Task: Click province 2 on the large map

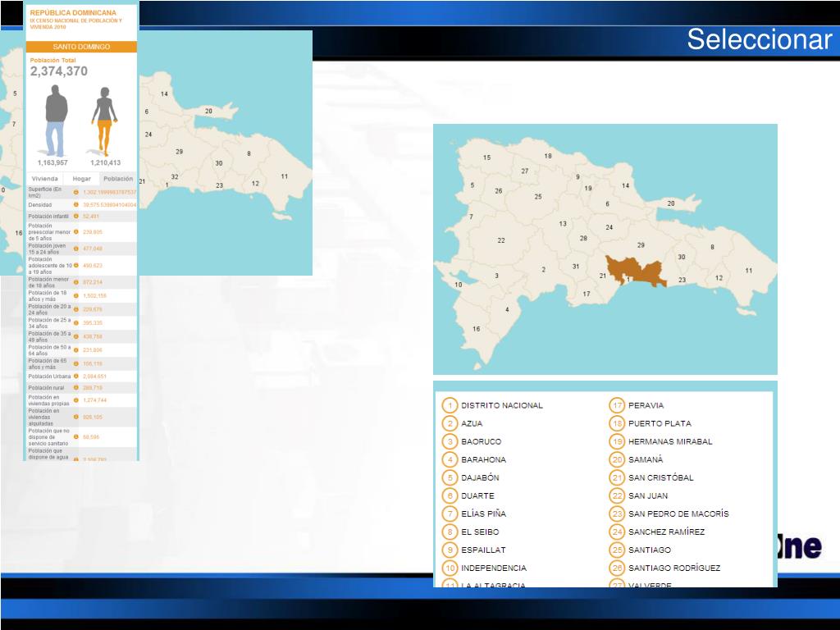Action: (x=543, y=269)
